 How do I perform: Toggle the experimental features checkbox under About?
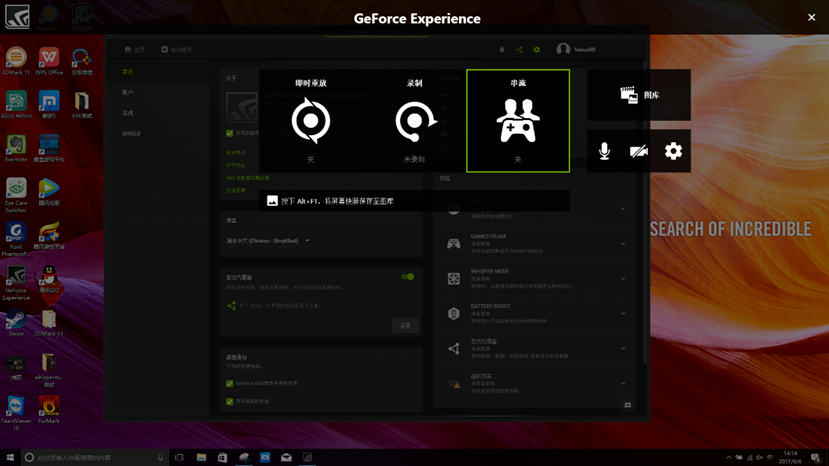[229, 133]
